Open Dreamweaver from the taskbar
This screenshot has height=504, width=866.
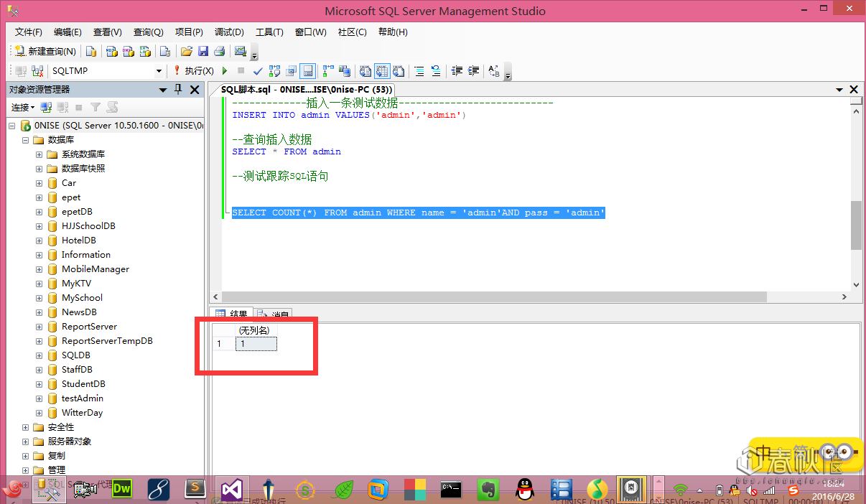click(123, 490)
